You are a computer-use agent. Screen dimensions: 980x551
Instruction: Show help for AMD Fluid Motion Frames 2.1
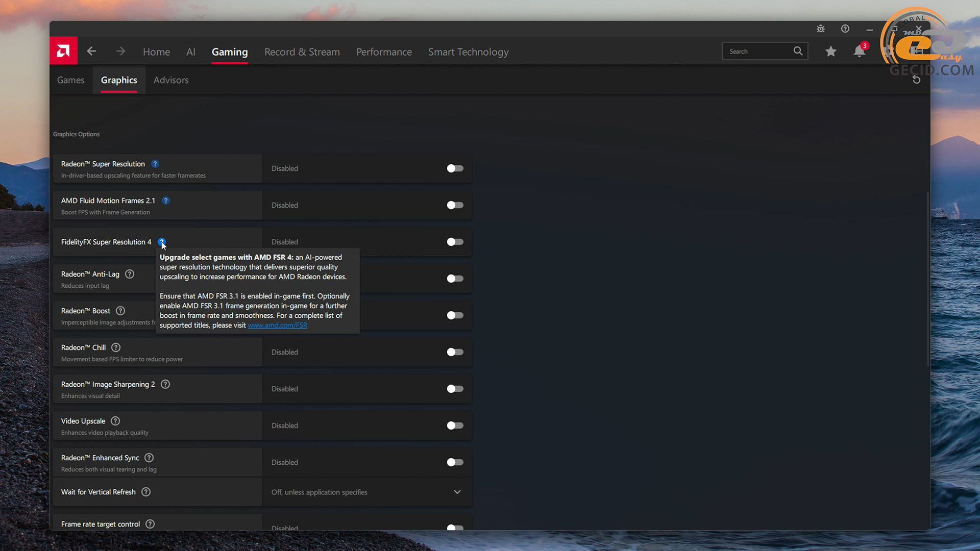click(166, 201)
